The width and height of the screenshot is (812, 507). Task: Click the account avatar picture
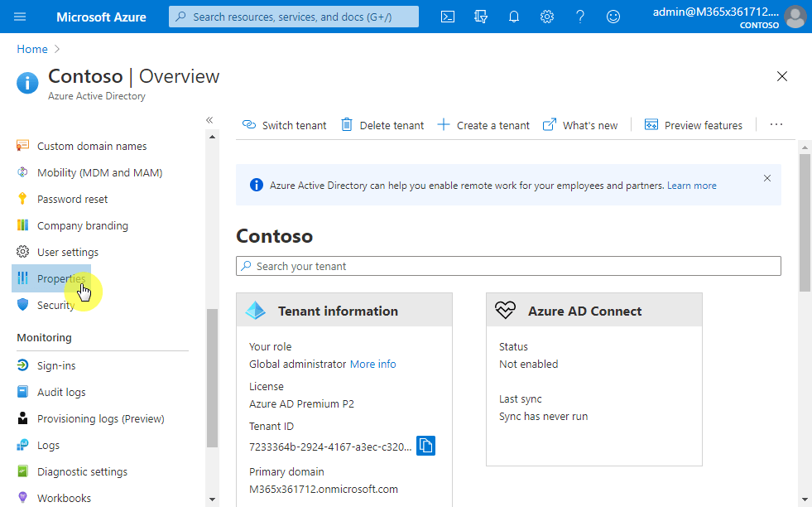tap(795, 17)
